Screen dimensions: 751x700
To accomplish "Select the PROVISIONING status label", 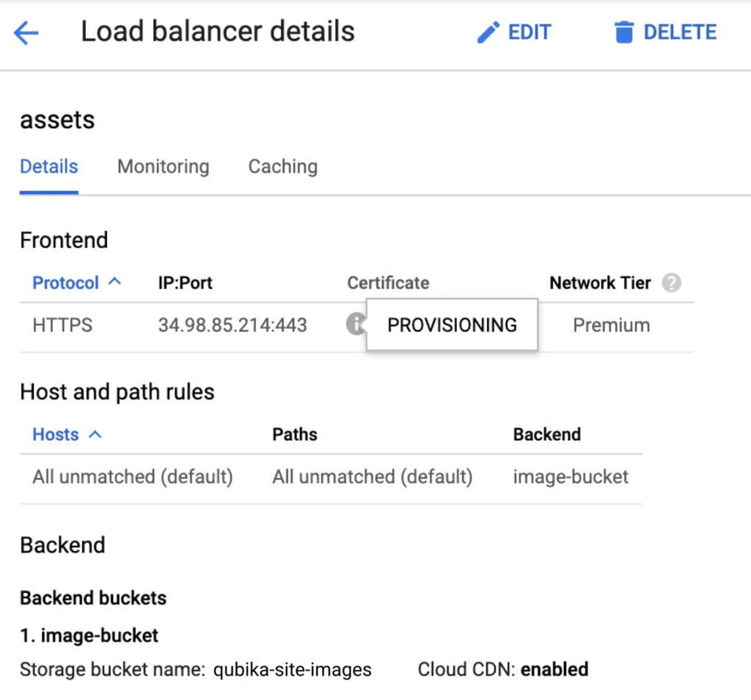I will click(452, 325).
